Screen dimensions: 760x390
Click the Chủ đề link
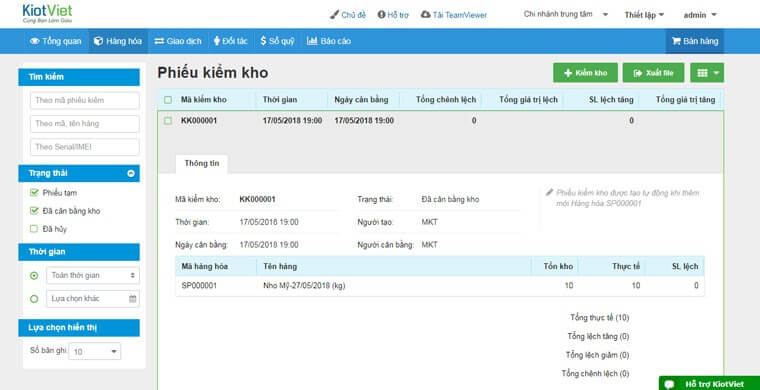(x=348, y=15)
